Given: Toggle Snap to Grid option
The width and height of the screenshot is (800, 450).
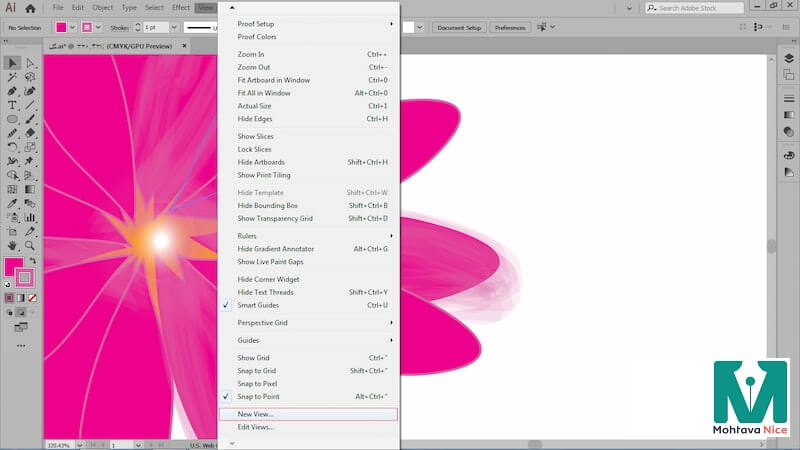Looking at the screenshot, I should (256, 370).
